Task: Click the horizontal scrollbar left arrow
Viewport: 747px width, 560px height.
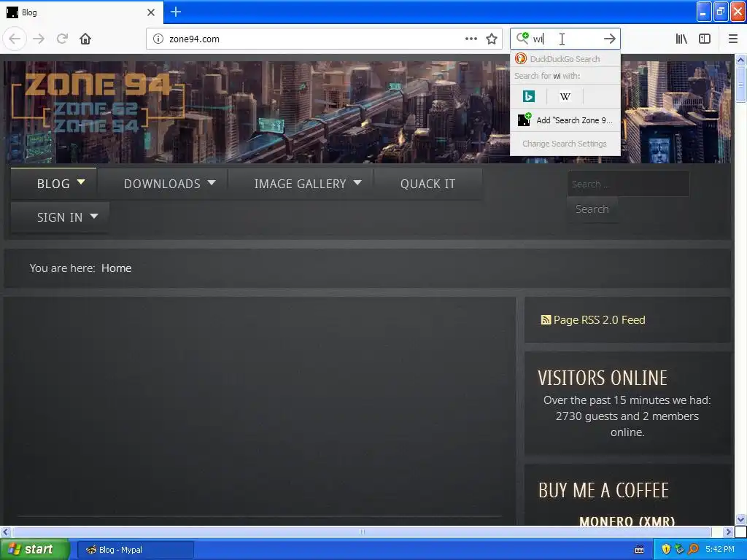Action: click(5, 532)
